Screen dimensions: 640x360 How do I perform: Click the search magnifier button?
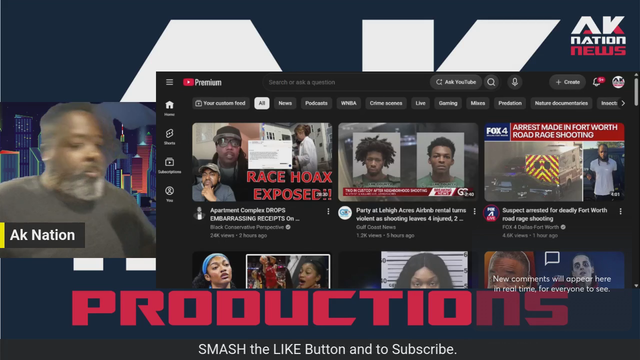[x=491, y=82]
